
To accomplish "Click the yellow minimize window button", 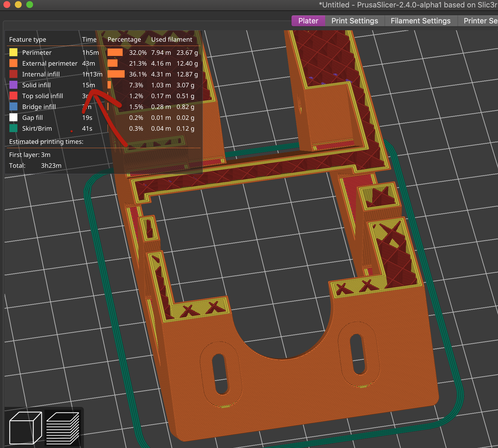I will coord(18,4).
